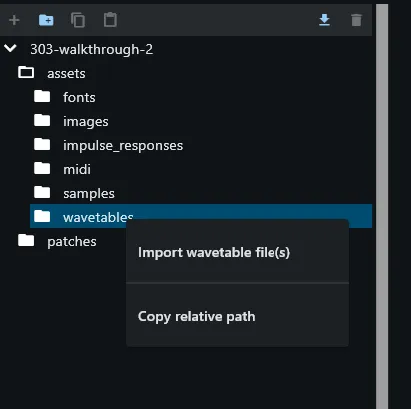The height and width of the screenshot is (409, 411).
Task: Select the patches folder label
Action: click(72, 242)
